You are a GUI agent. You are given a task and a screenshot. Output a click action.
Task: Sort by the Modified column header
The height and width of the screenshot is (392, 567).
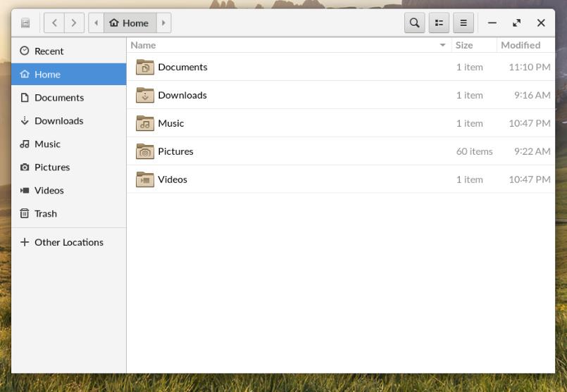pos(521,45)
